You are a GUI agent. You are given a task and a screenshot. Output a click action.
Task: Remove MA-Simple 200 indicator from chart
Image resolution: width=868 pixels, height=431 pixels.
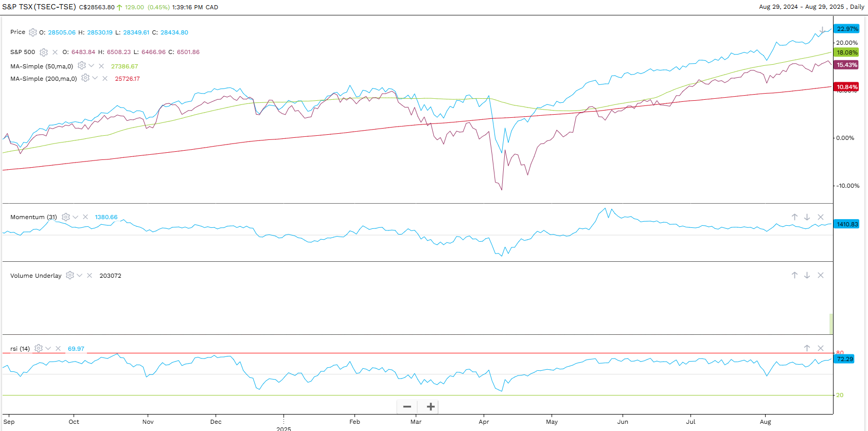pyautogui.click(x=105, y=78)
